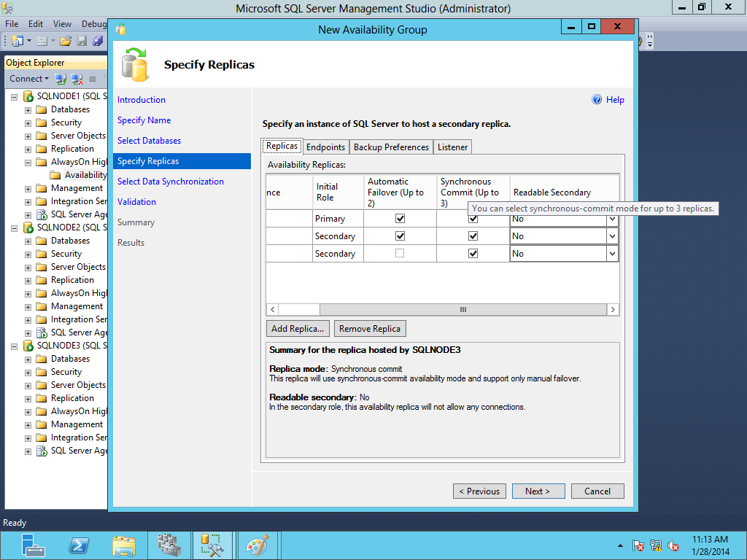Switch to the Endpoints tab

pos(326,147)
